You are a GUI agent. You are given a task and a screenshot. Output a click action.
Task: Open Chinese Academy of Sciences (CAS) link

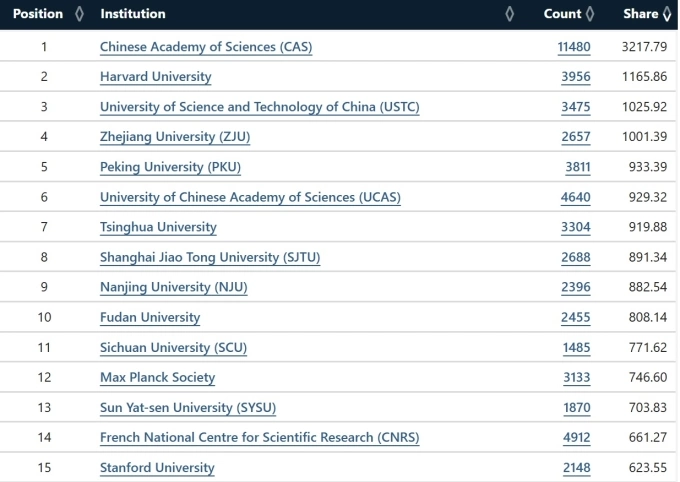(x=206, y=47)
